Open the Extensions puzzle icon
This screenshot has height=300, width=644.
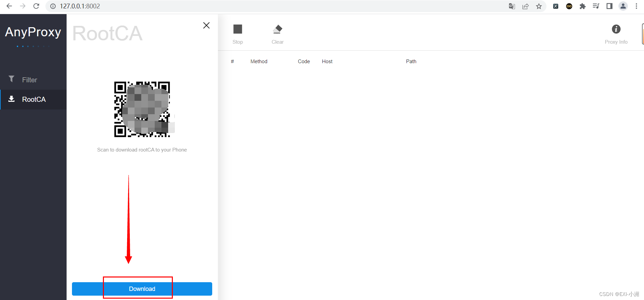pyautogui.click(x=582, y=6)
